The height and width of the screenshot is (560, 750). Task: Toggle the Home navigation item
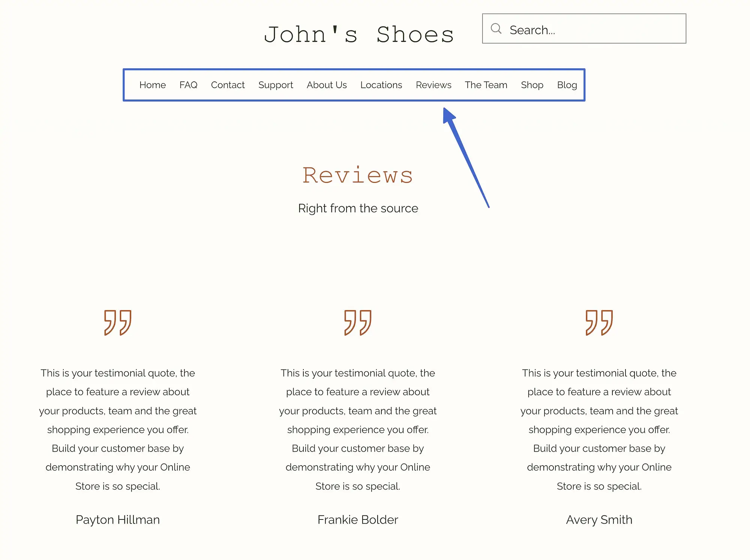click(152, 85)
